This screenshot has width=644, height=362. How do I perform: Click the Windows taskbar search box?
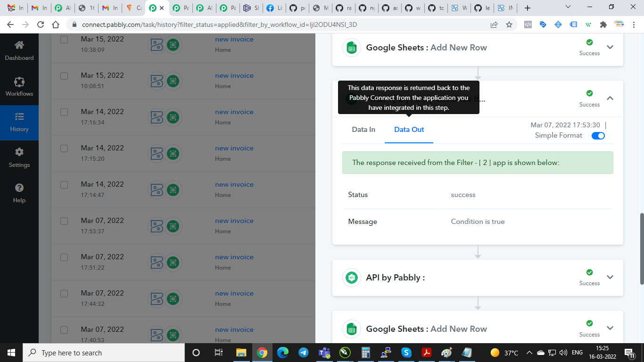[104, 353]
